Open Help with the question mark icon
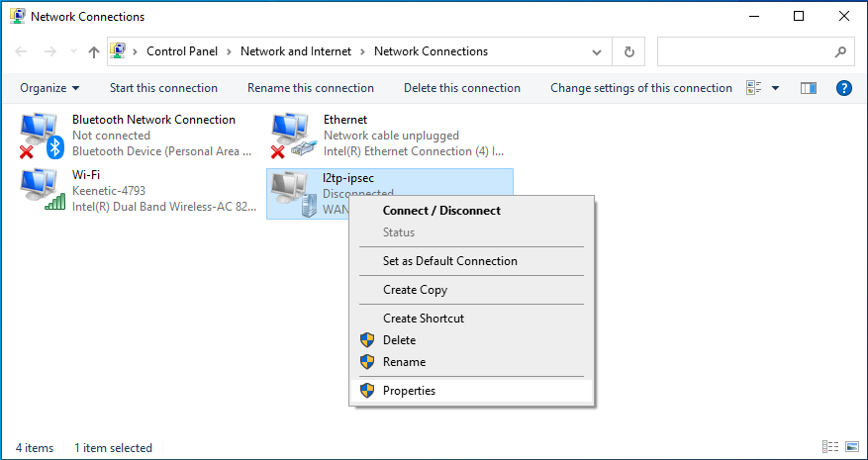The width and height of the screenshot is (868, 460). click(x=843, y=88)
